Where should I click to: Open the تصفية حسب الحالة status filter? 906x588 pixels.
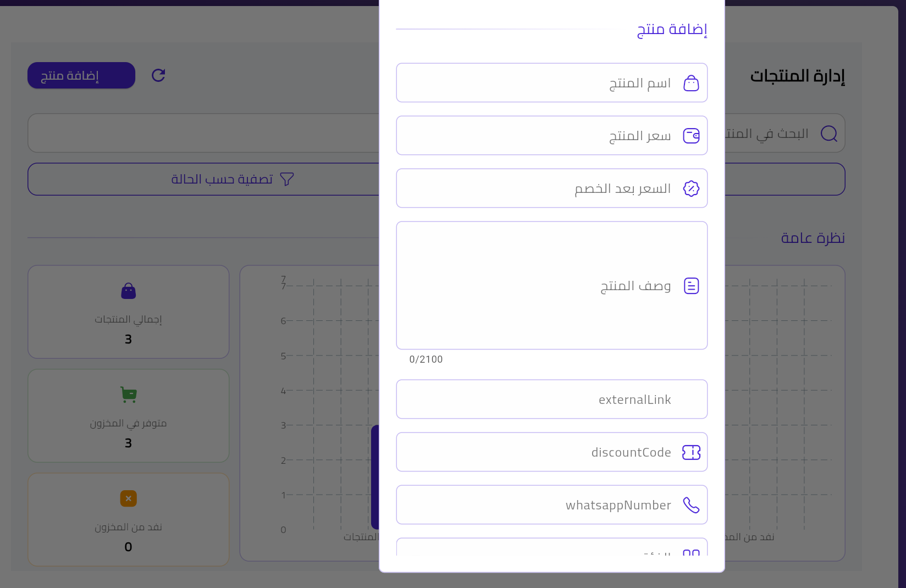coord(220,179)
